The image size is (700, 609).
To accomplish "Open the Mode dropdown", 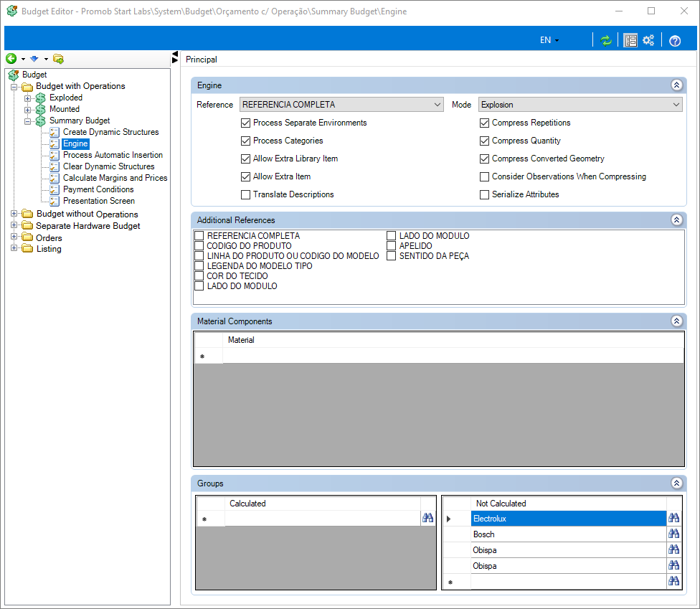I will pos(580,105).
